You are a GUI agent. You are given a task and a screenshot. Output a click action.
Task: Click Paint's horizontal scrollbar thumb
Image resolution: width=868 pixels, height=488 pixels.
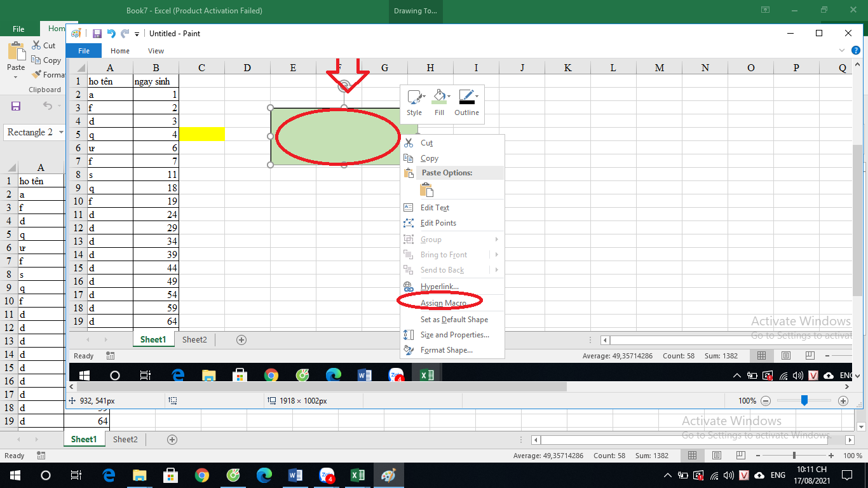point(322,386)
